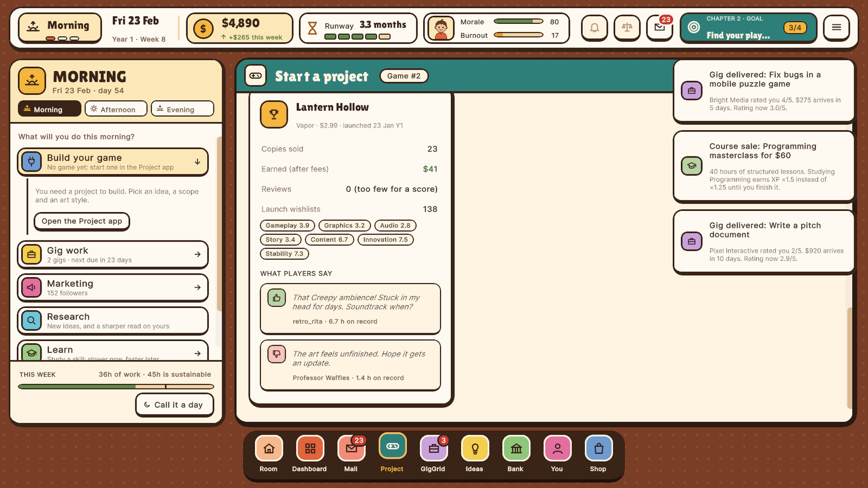868x488 pixels.
Task: Open the Programming masterclass course sale notification
Action: point(764,166)
